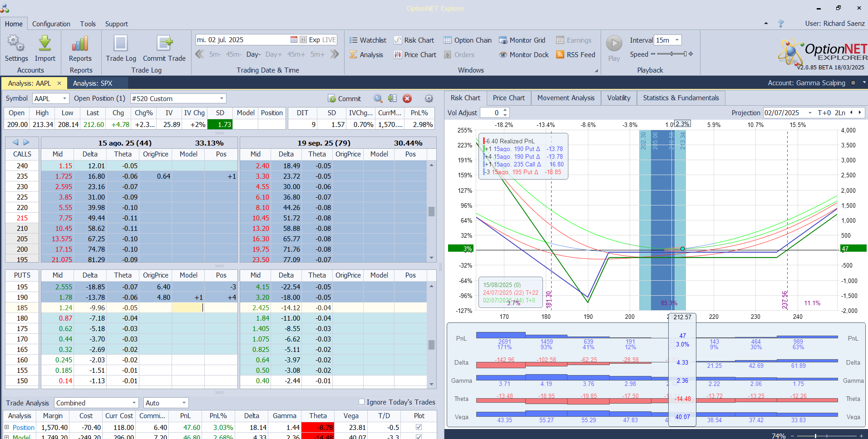Viewport: 868px width, 439px height.
Task: Open the Trade Log icon
Action: pos(121,44)
